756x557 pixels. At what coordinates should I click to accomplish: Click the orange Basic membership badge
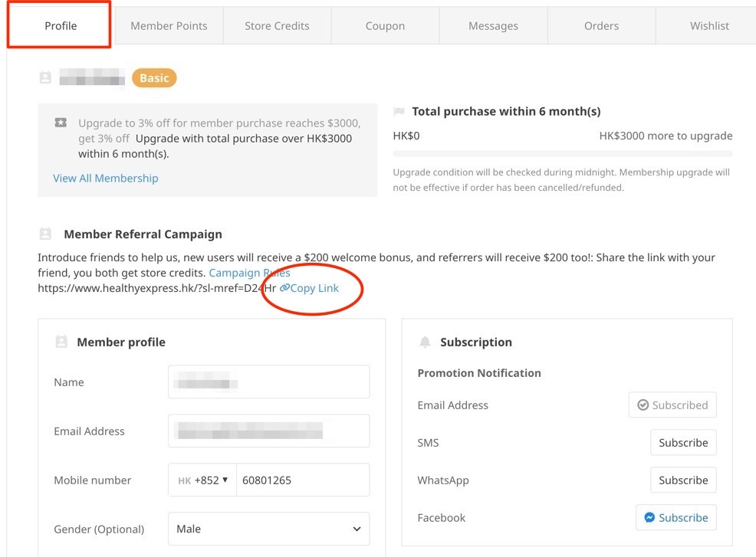[153, 77]
